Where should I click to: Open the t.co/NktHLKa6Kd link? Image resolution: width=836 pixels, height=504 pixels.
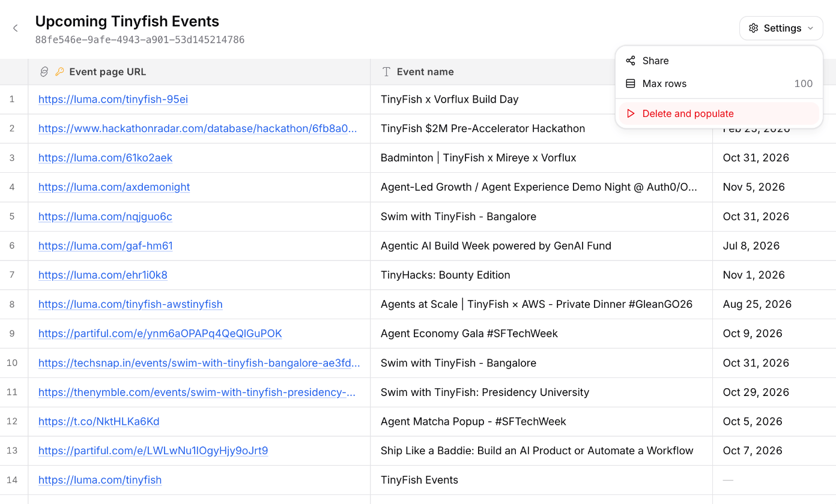[x=99, y=422]
